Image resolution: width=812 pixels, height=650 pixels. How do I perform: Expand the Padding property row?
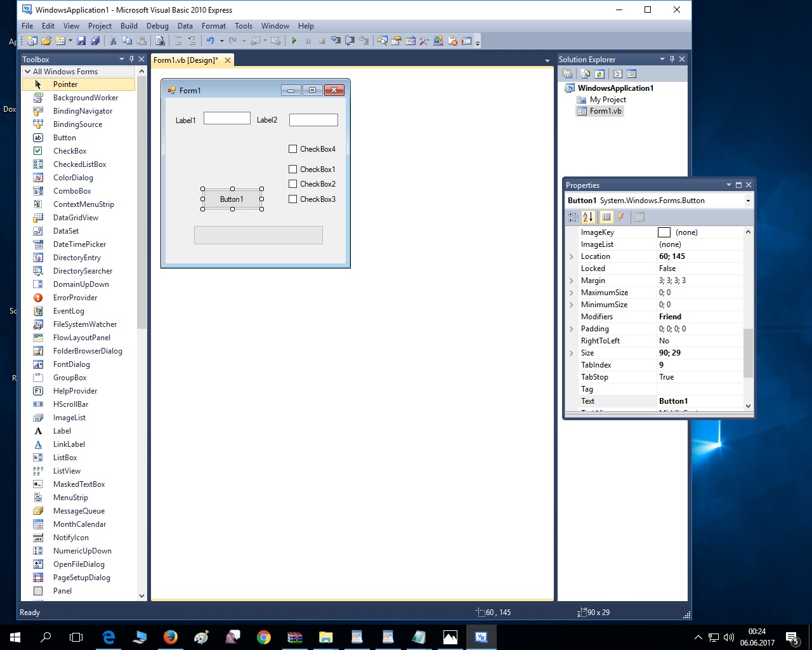pyautogui.click(x=572, y=329)
